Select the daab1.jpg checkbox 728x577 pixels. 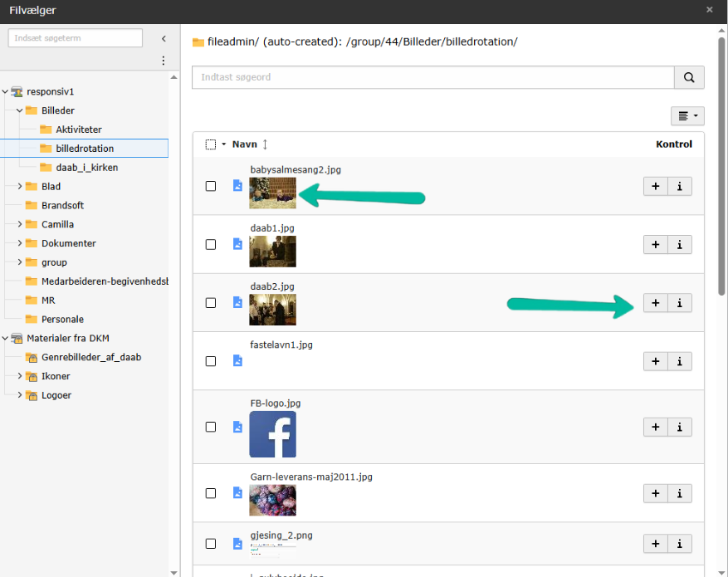point(211,245)
